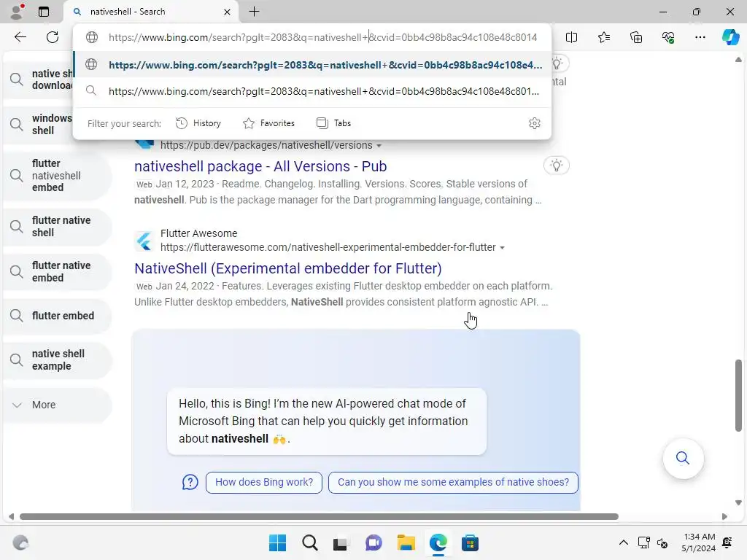Select 'flutter native embed' related search
This screenshot has height=560, width=747.
point(57,271)
